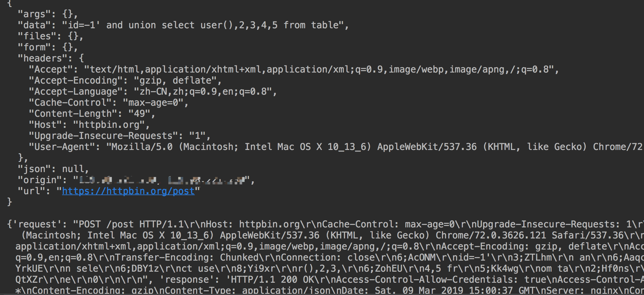The image size is (644, 295).
Task: Click the "args" key text
Action: pyautogui.click(x=34, y=14)
